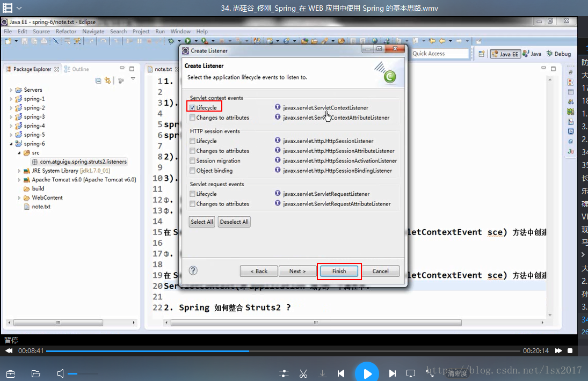Open Package Explorer view menu dropdown
Image resolution: width=588 pixels, height=381 pixels.
(x=133, y=79)
